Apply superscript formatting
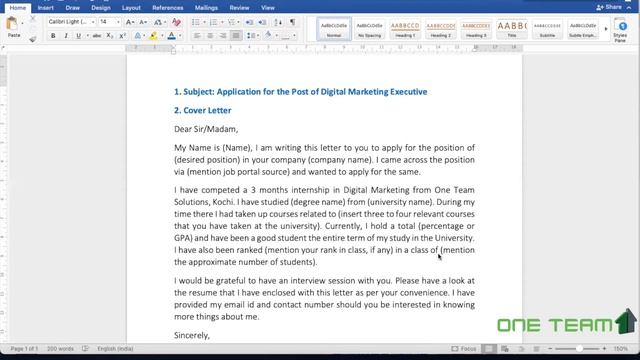Viewport: 640px width, 360px height. tap(122, 36)
